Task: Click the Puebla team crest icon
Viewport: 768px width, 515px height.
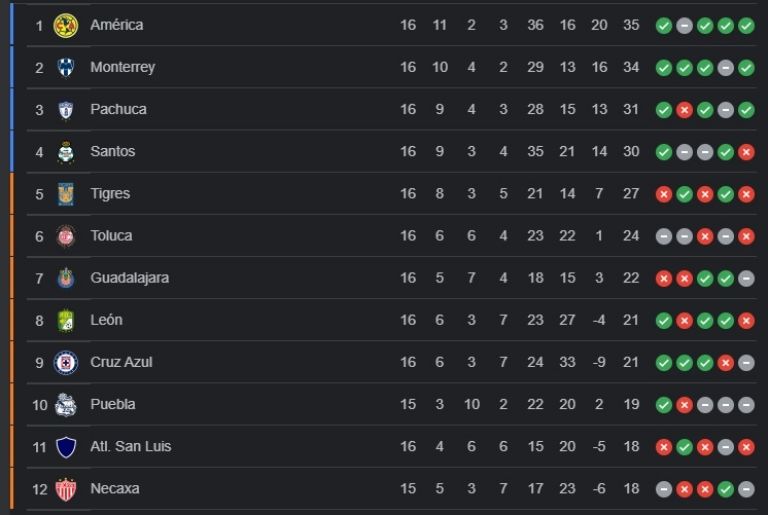Action: 66,404
